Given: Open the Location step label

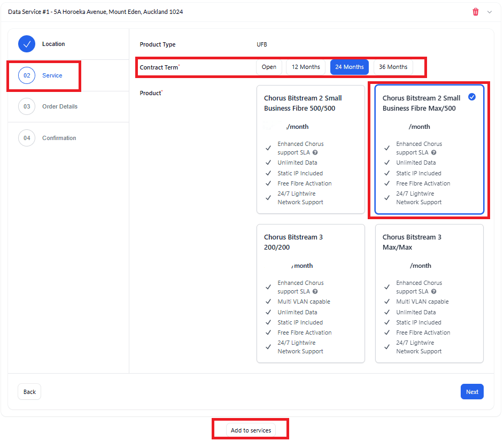Looking at the screenshot, I should 53,44.
